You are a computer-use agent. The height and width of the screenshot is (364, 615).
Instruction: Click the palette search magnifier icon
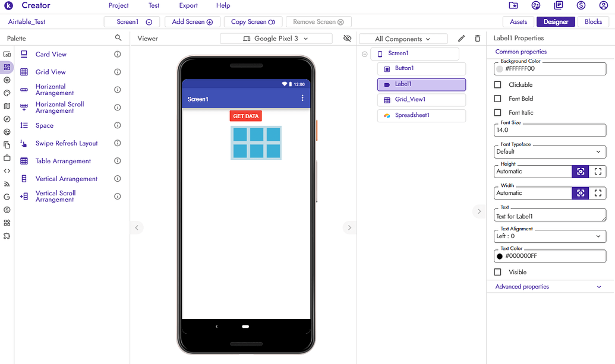click(118, 38)
